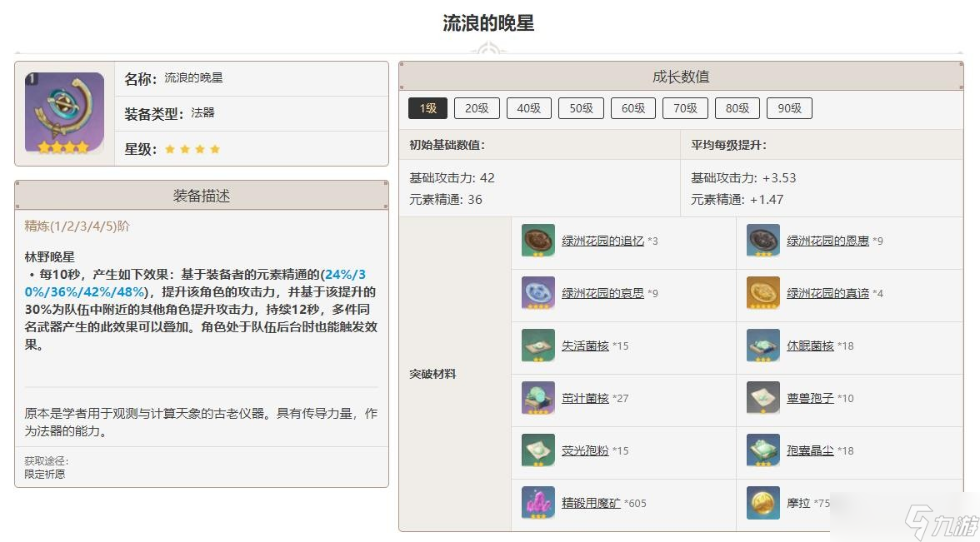Click the 精锻用魔矿 ore icon

[538, 503]
